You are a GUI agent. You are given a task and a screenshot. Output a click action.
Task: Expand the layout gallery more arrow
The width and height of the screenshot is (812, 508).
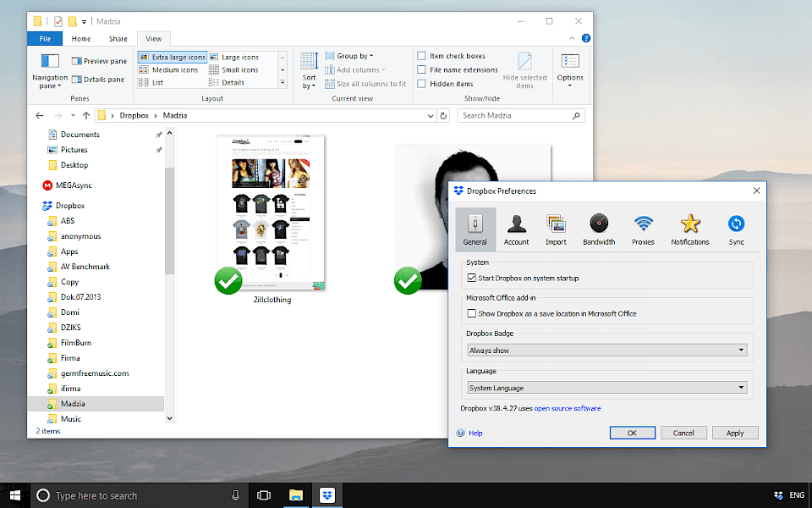pyautogui.click(x=283, y=82)
